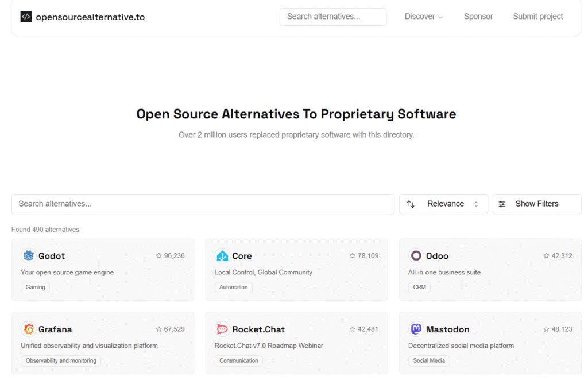Open the Odoo logo icon
Image resolution: width=588 pixels, height=380 pixels.
[416, 255]
